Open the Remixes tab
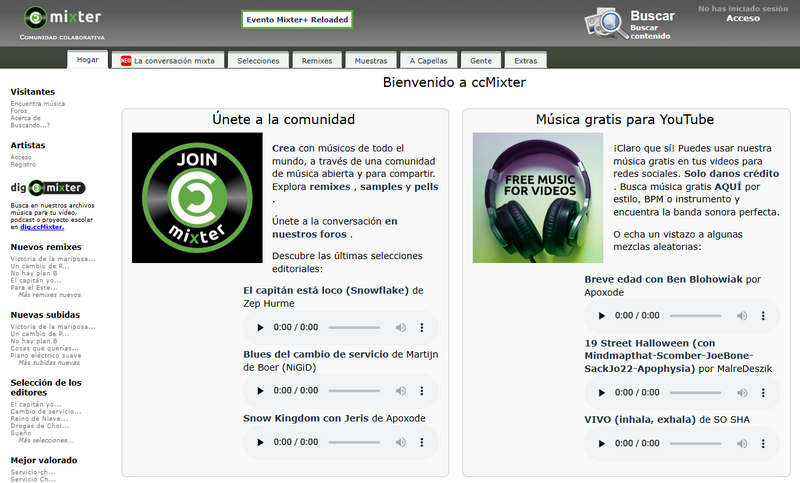Viewport: 800px width, 483px height. coord(317,61)
